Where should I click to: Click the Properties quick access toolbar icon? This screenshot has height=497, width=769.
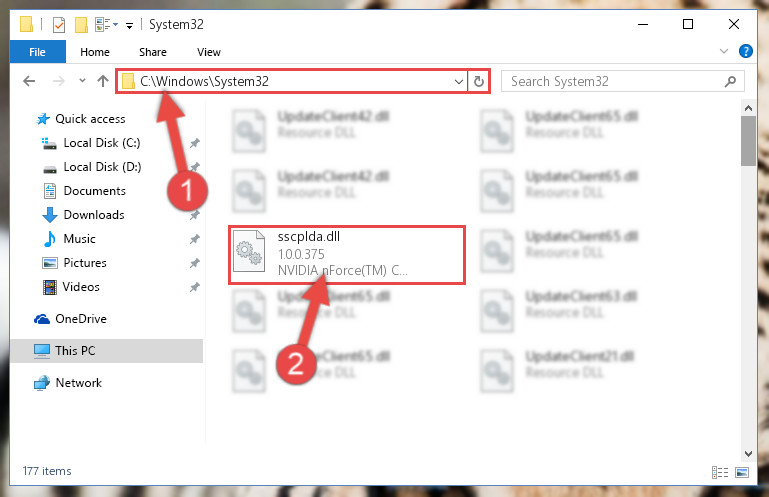[59, 25]
